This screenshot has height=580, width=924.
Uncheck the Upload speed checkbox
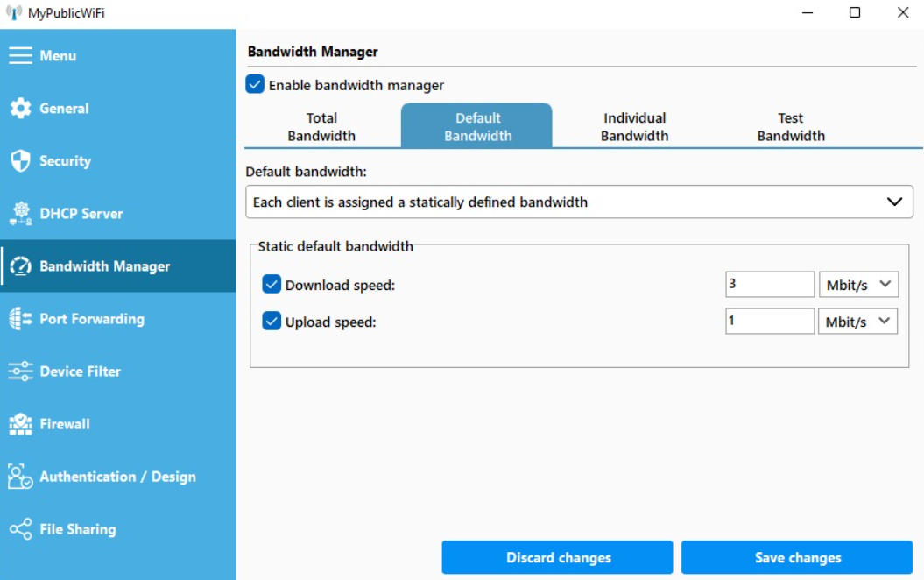pyautogui.click(x=272, y=322)
